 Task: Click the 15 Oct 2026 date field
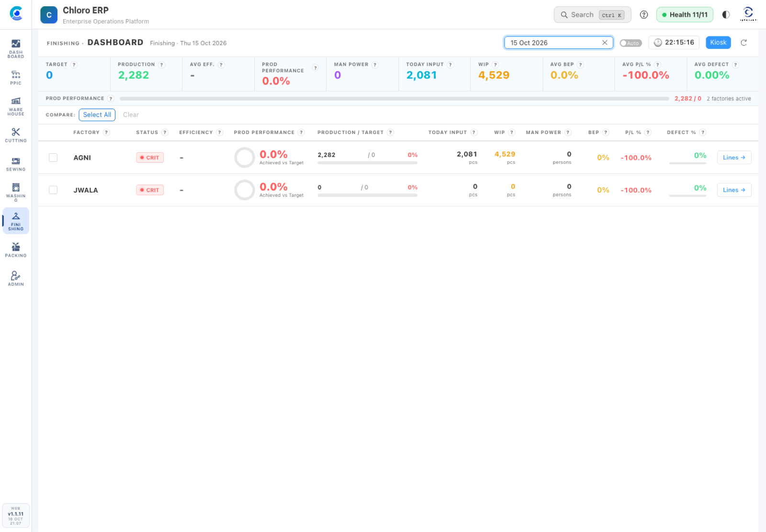(x=558, y=43)
